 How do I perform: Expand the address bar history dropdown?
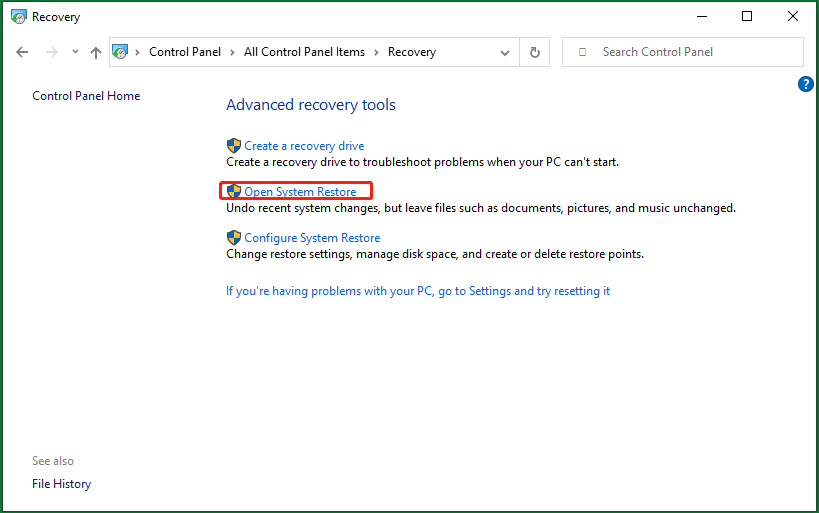[x=505, y=52]
